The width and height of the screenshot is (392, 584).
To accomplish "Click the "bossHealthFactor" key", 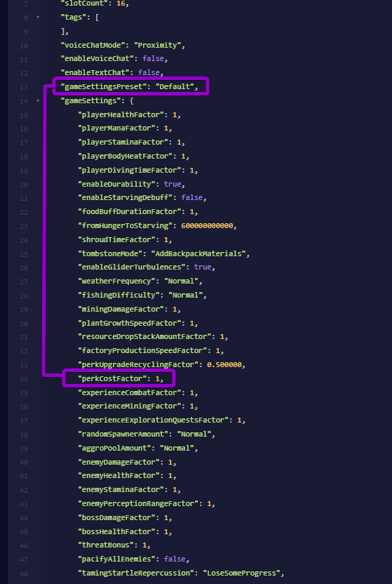I will coord(116,531).
